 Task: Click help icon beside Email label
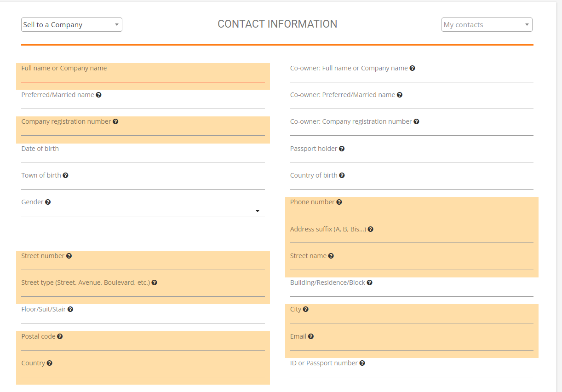coord(311,336)
